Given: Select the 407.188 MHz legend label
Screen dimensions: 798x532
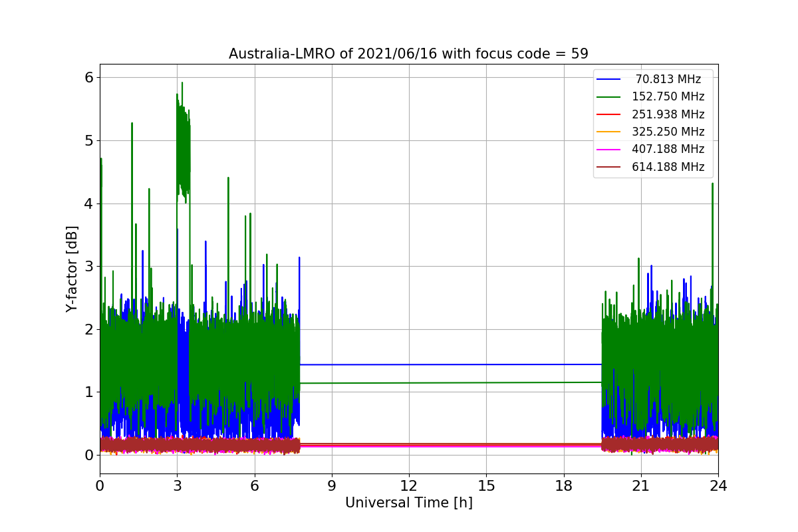Looking at the screenshot, I should pos(668,149).
